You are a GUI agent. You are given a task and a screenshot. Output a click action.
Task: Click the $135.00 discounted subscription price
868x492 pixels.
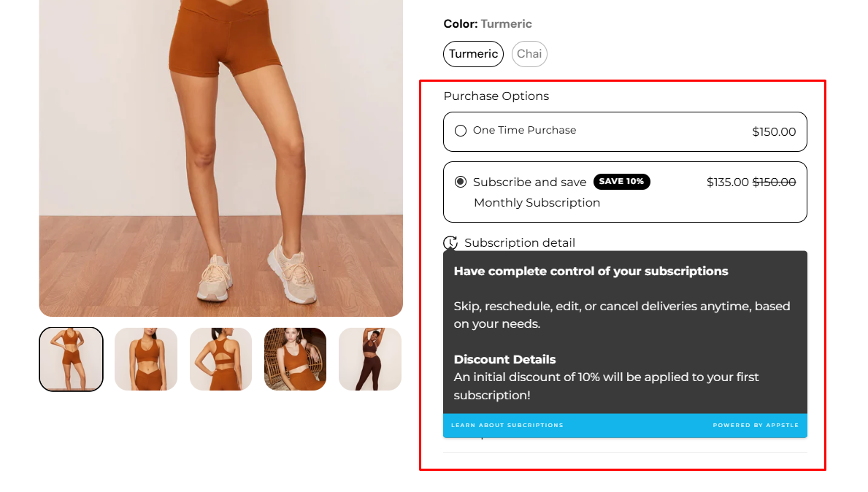coord(727,182)
